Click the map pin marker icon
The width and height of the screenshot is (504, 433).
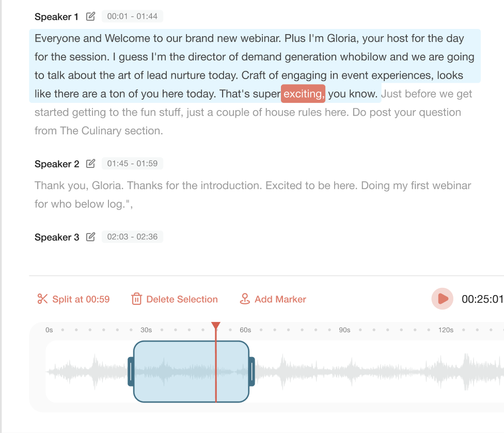click(245, 299)
